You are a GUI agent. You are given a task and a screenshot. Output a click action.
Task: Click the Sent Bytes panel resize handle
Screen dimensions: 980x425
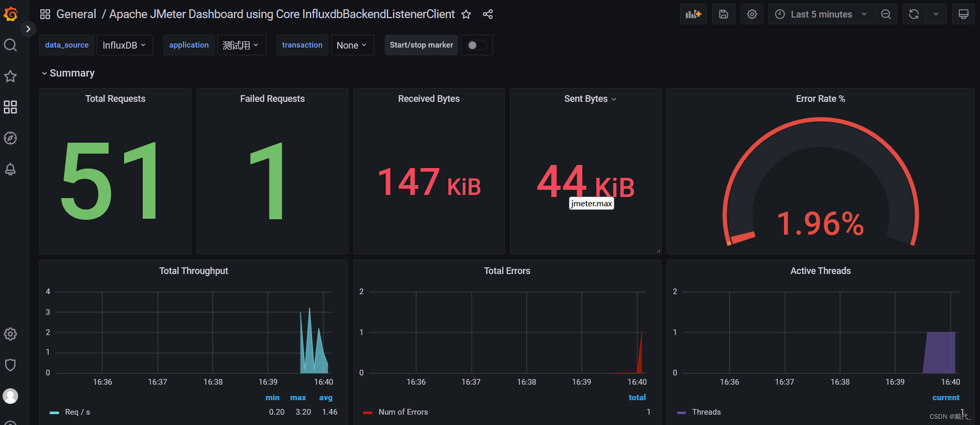658,251
